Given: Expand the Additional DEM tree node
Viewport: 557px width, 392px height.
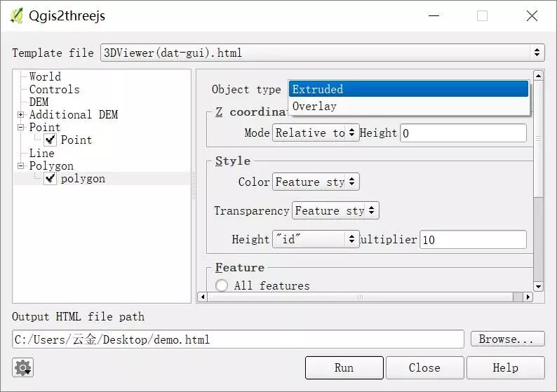Looking at the screenshot, I should pyautogui.click(x=20, y=115).
